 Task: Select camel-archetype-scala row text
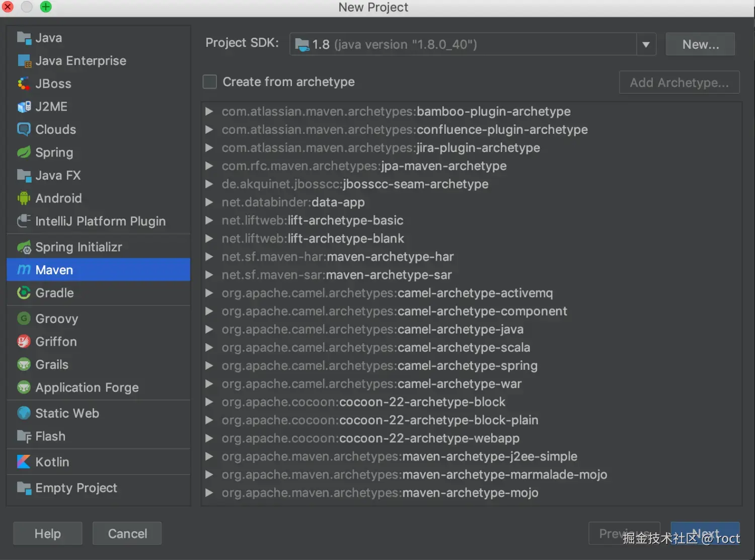376,347
